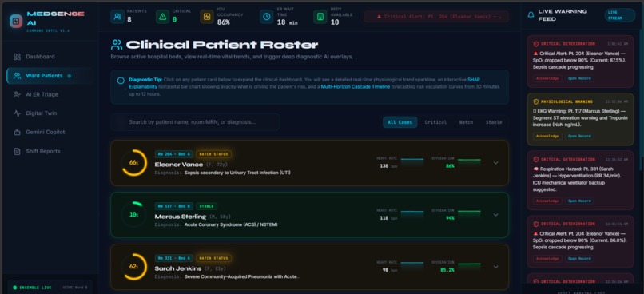This screenshot has width=644, height=294.
Task: Click Reset Warning Logs at feed bottom
Action: (x=580, y=292)
